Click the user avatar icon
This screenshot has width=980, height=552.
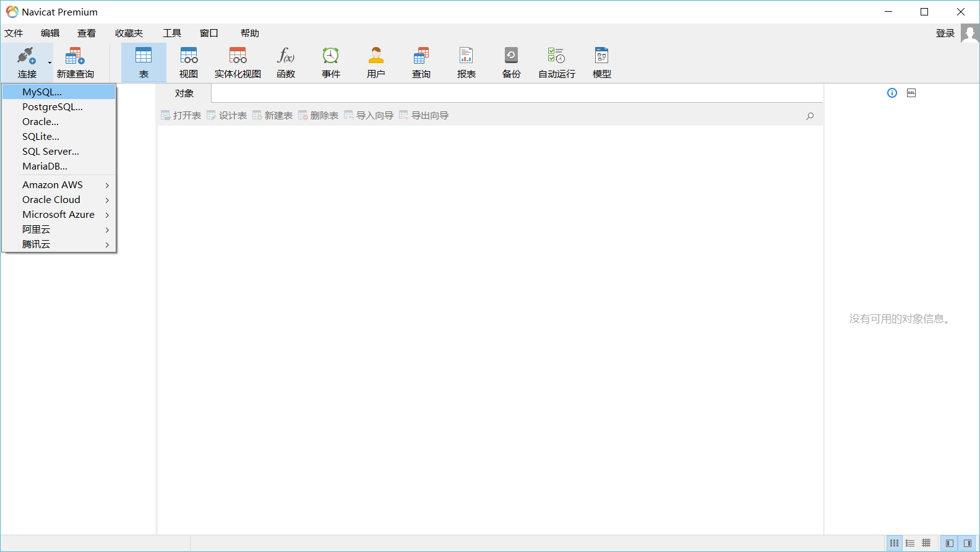pyautogui.click(x=970, y=33)
